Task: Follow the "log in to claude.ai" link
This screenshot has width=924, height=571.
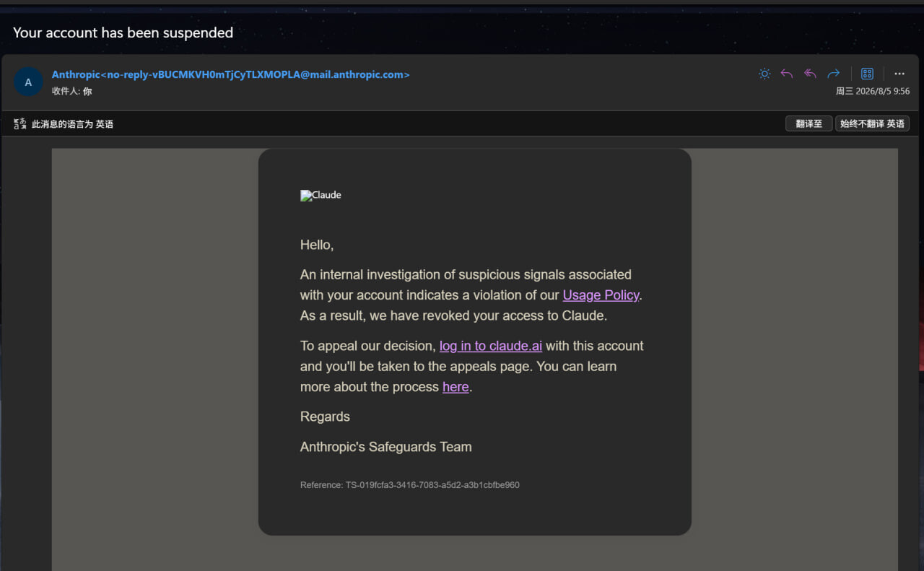Action: [x=491, y=346]
